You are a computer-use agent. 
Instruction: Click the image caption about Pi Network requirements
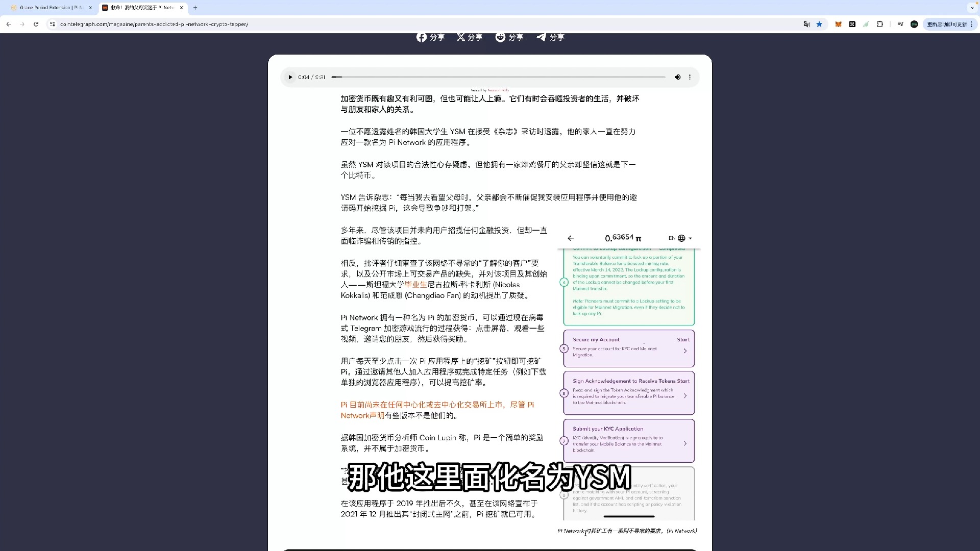627,531
